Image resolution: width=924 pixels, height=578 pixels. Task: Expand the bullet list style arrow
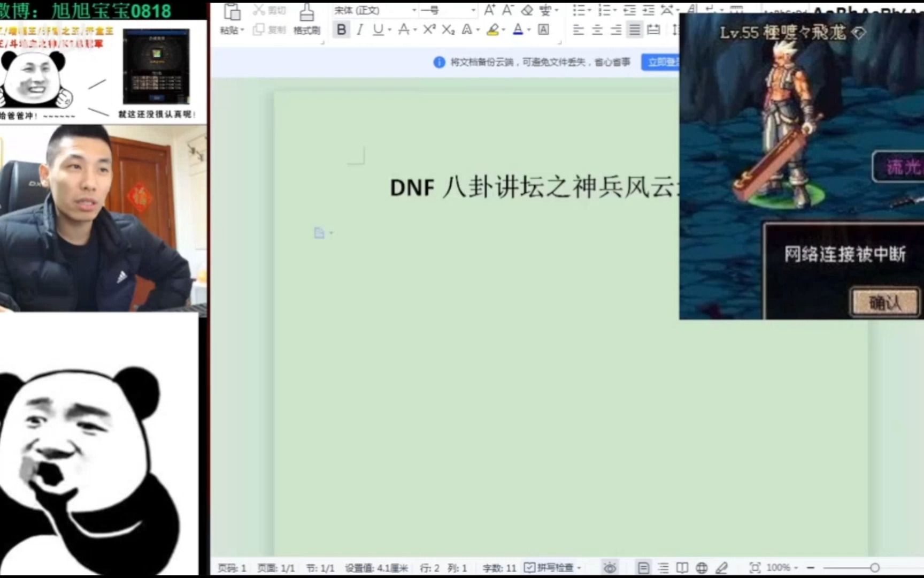coord(589,11)
